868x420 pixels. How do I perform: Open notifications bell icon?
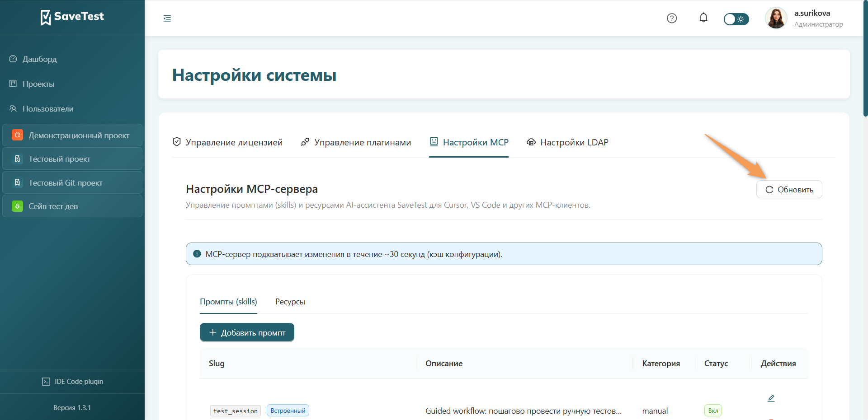click(x=703, y=18)
